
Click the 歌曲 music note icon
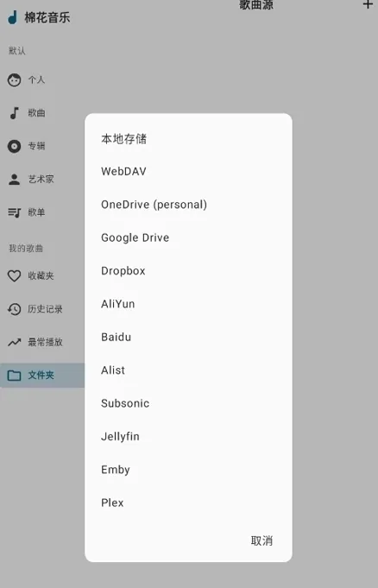click(15, 113)
